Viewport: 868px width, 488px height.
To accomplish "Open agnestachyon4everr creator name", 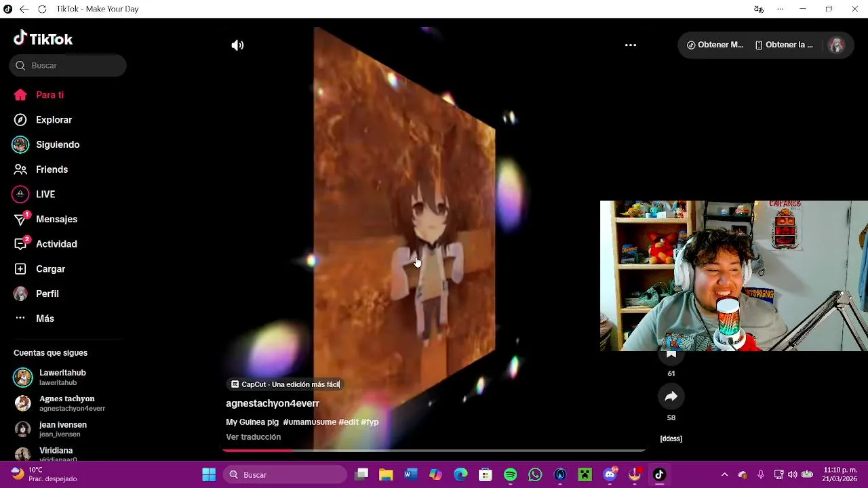I will click(x=273, y=403).
